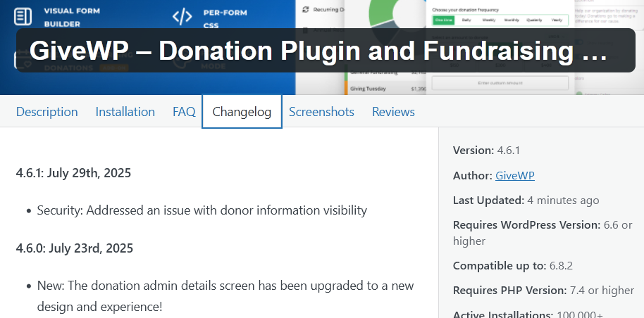644x318 pixels.
Task: Select the Yearly donation frequency option
Action: pyautogui.click(x=557, y=20)
